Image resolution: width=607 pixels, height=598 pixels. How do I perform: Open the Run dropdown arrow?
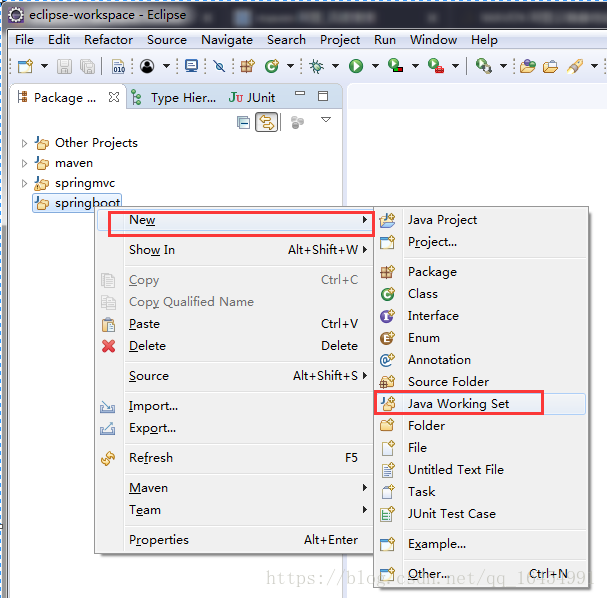pos(375,66)
